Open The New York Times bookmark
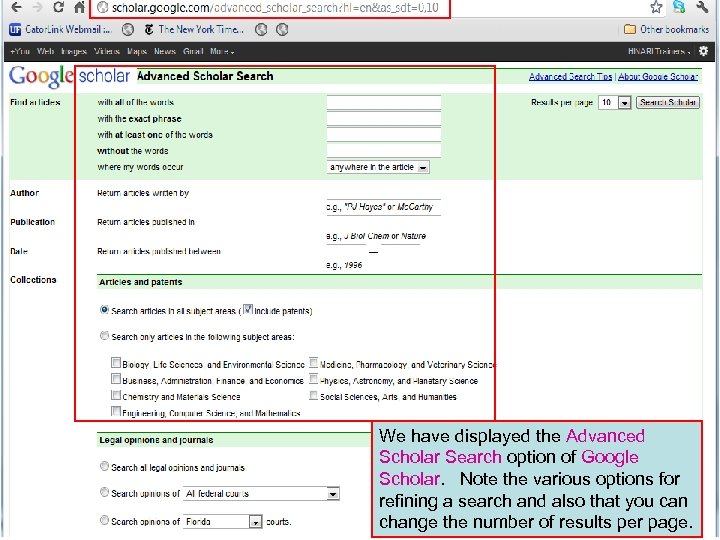Viewport: 720px width, 540px height. (194, 29)
